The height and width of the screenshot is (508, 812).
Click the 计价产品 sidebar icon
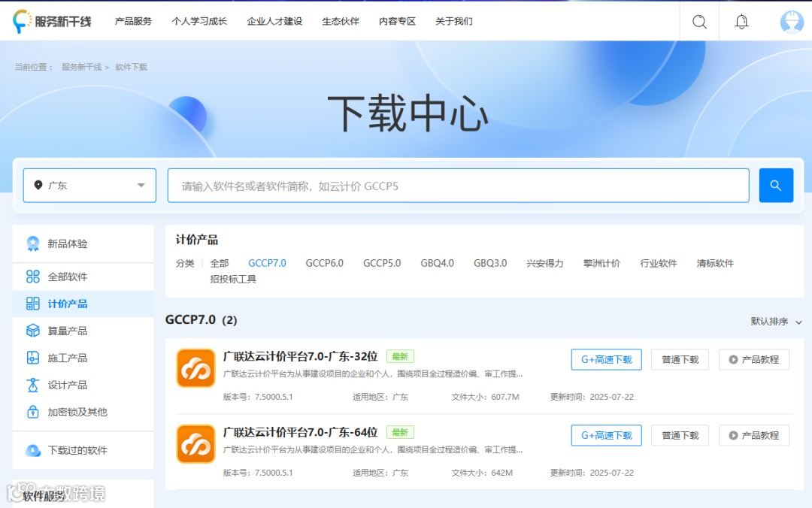click(x=32, y=304)
